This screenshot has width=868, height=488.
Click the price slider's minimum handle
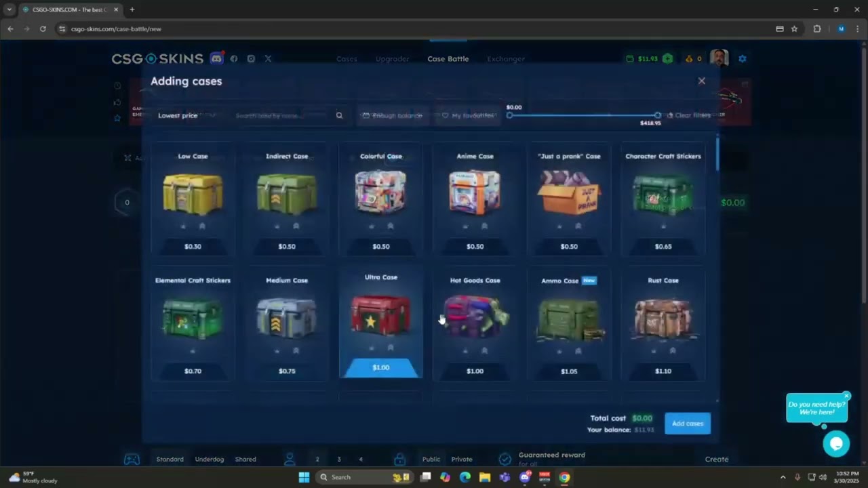pyautogui.click(x=509, y=115)
